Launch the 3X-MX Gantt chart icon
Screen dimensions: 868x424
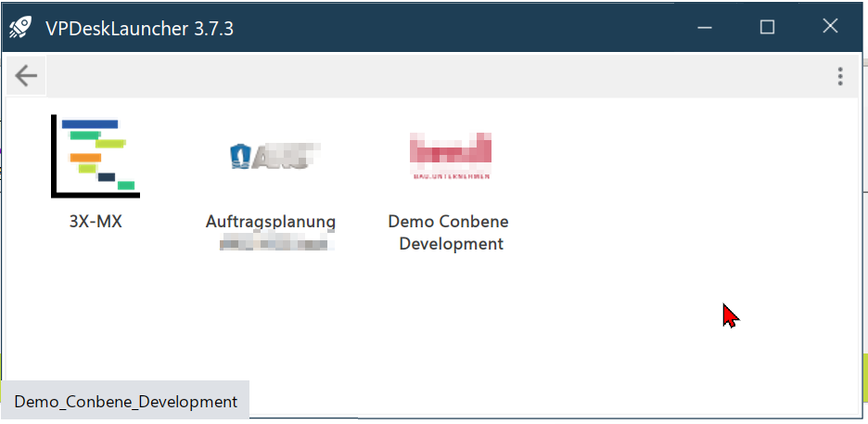pos(96,156)
